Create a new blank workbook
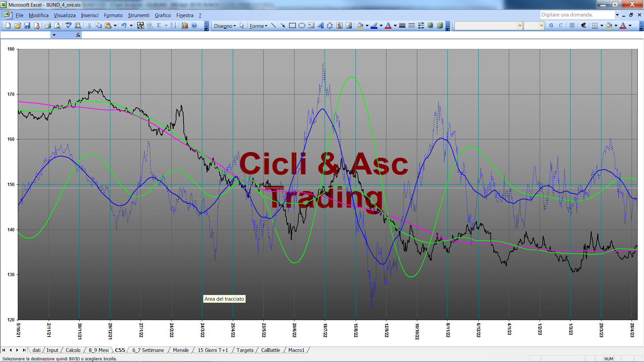Viewport: 644px width, 362px height. coord(8,26)
